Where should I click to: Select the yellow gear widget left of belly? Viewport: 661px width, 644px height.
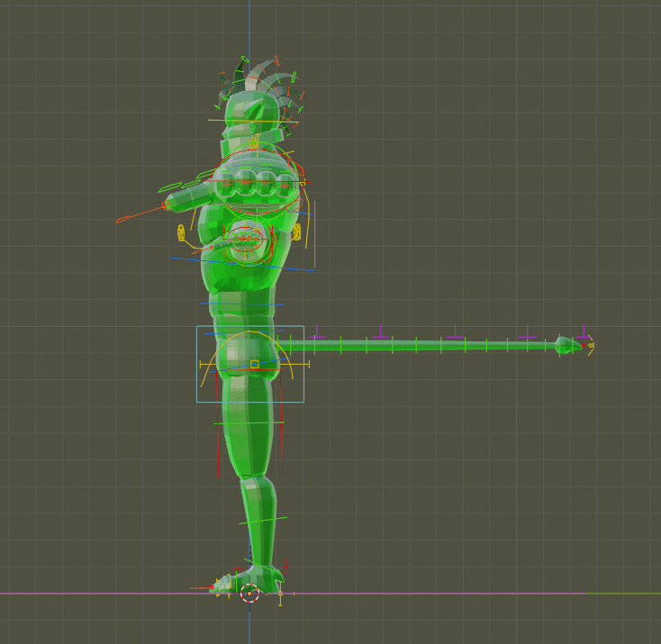(x=181, y=233)
